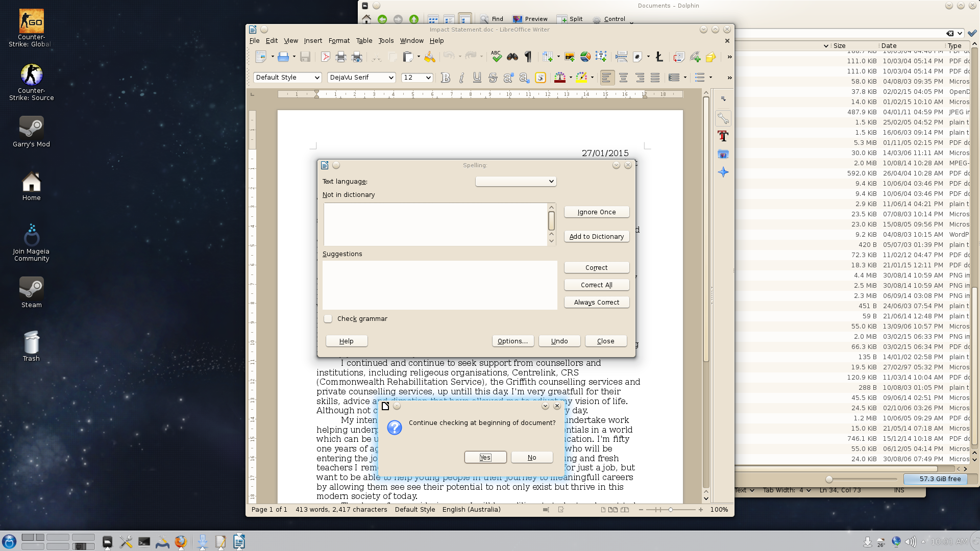
Task: Open sidebar Navigator compass icon
Action: (x=723, y=172)
